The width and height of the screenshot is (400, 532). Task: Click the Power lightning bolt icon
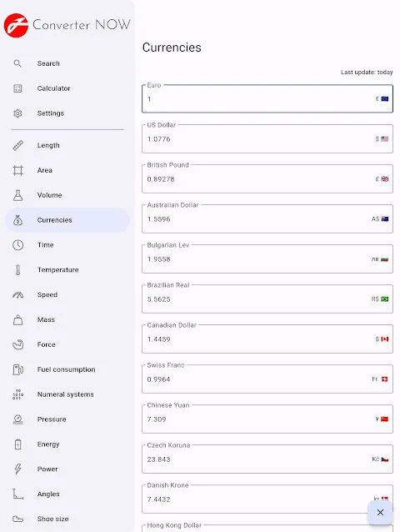(18, 469)
